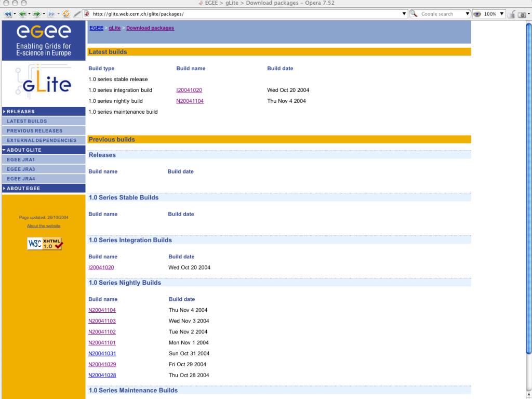Viewport: 532px width, 399px height.
Task: Click the Fast Forward navigation icon
Action: 51,14
